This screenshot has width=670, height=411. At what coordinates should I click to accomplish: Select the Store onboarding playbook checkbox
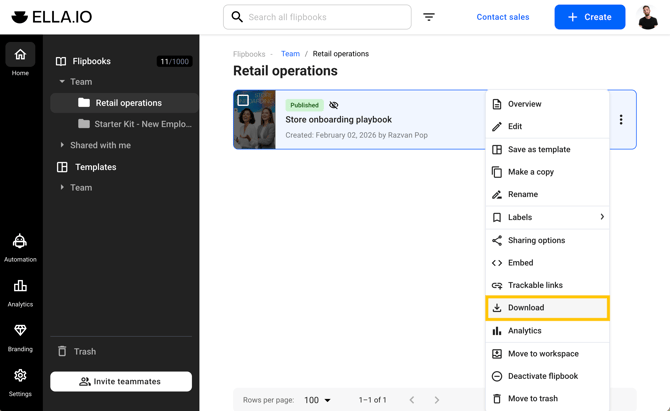(x=243, y=100)
